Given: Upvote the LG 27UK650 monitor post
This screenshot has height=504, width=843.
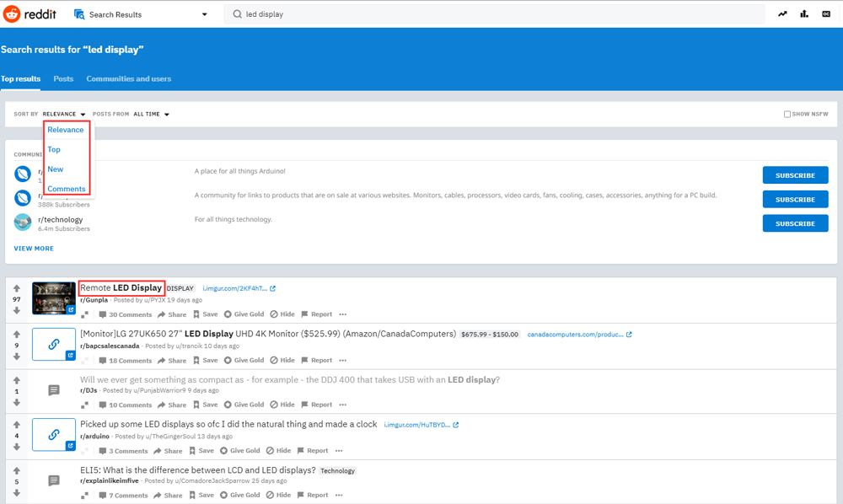Looking at the screenshot, I should (x=17, y=335).
